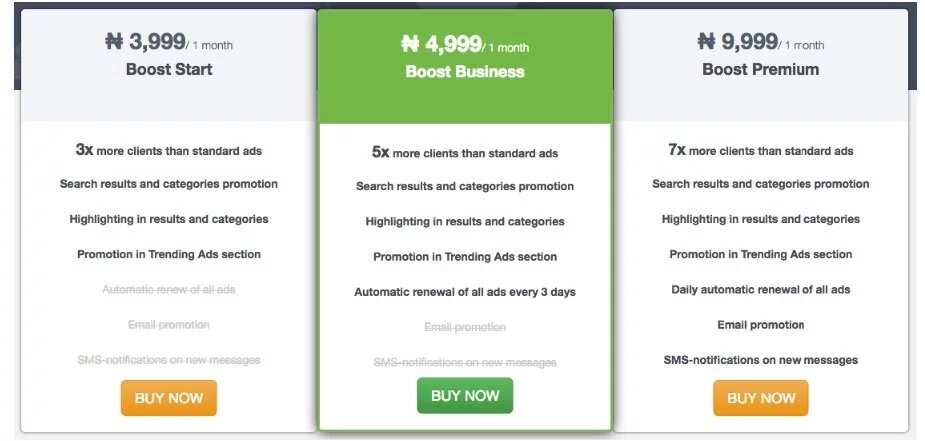Click crossed-out SMS-notifications in Boost Business
925x441 pixels.
click(465, 362)
